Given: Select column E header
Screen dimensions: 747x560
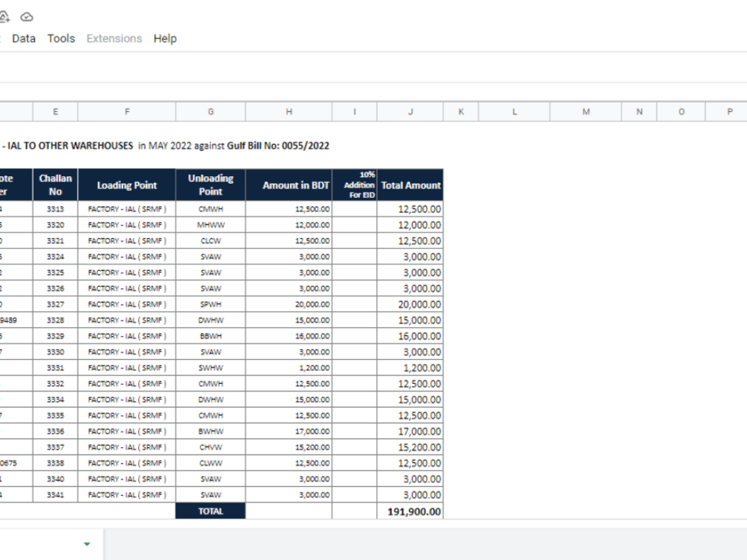Looking at the screenshot, I should 55,111.
